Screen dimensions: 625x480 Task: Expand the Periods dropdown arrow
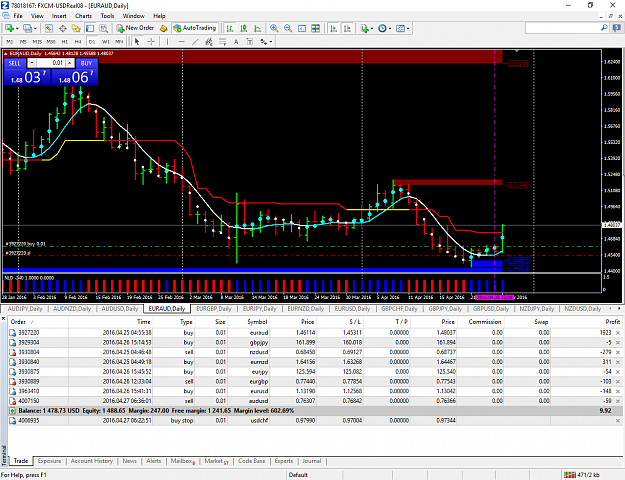[x=390, y=28]
